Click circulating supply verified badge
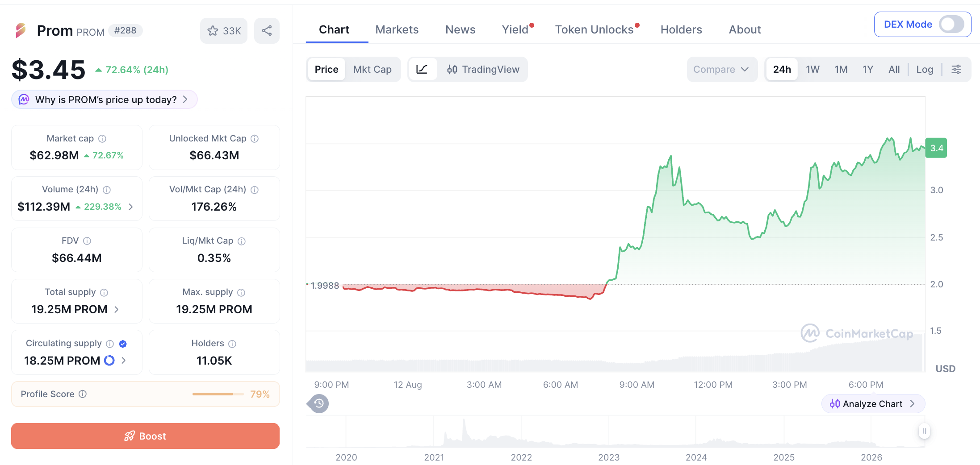This screenshot has height=465, width=980. (123, 344)
